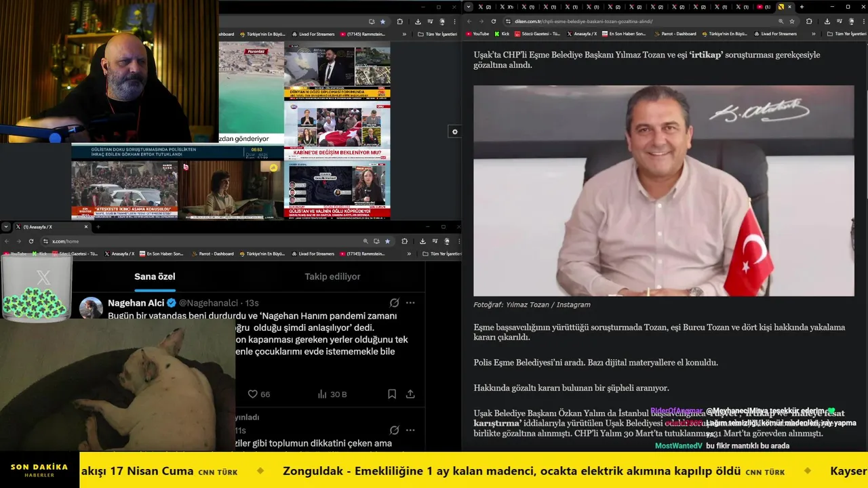Show hidden bookmarks chevron in x.com window
Screen dimensions: 868x488
click(409, 253)
